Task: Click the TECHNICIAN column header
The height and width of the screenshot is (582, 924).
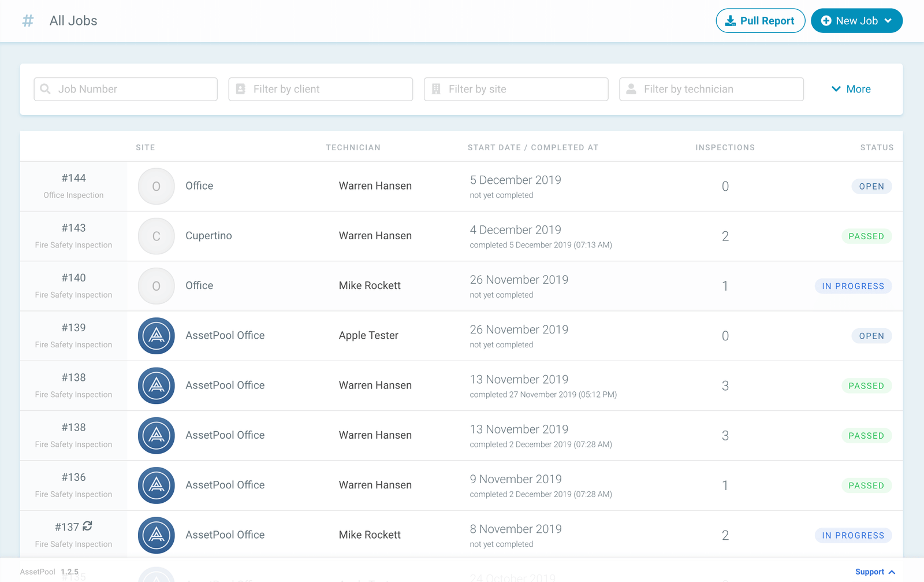Action: tap(353, 147)
